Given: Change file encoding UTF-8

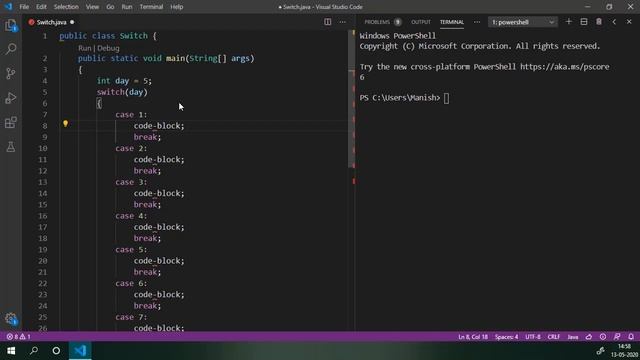Looking at the screenshot, I should [x=533, y=337].
